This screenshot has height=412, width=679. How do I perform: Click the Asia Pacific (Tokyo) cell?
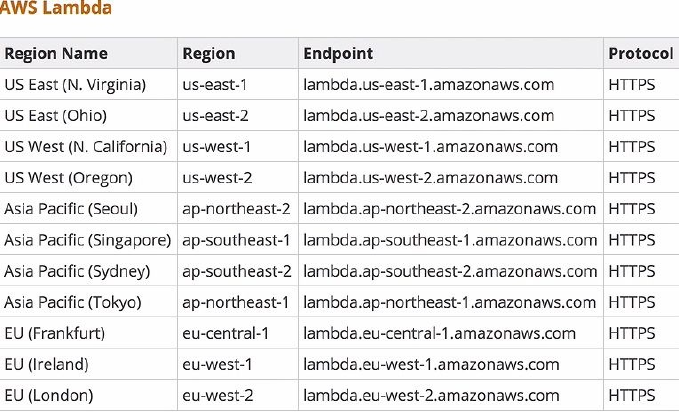(x=73, y=302)
